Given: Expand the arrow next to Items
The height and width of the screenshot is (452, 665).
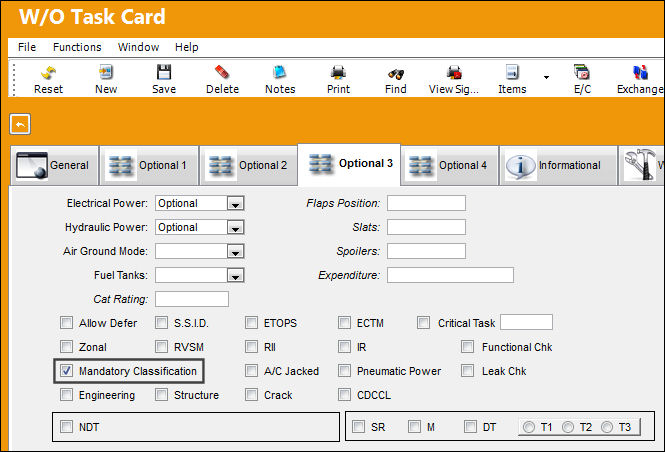Looking at the screenshot, I should pos(546,77).
